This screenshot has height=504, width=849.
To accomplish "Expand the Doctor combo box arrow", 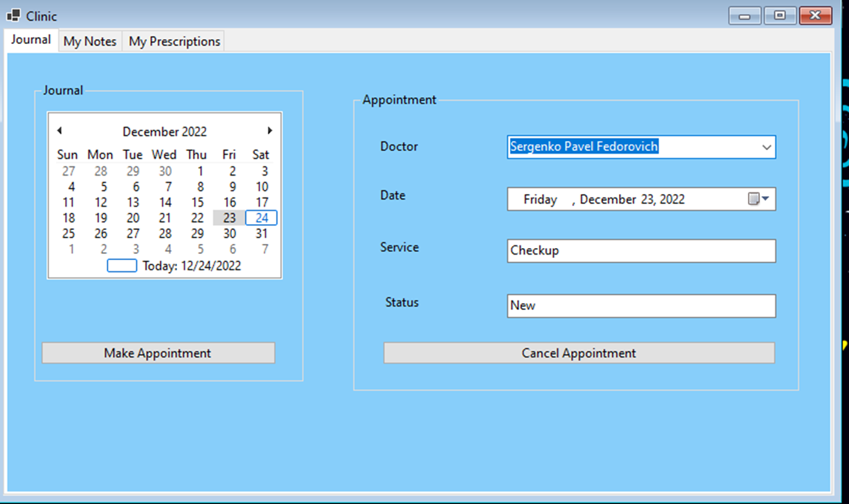I will point(767,147).
